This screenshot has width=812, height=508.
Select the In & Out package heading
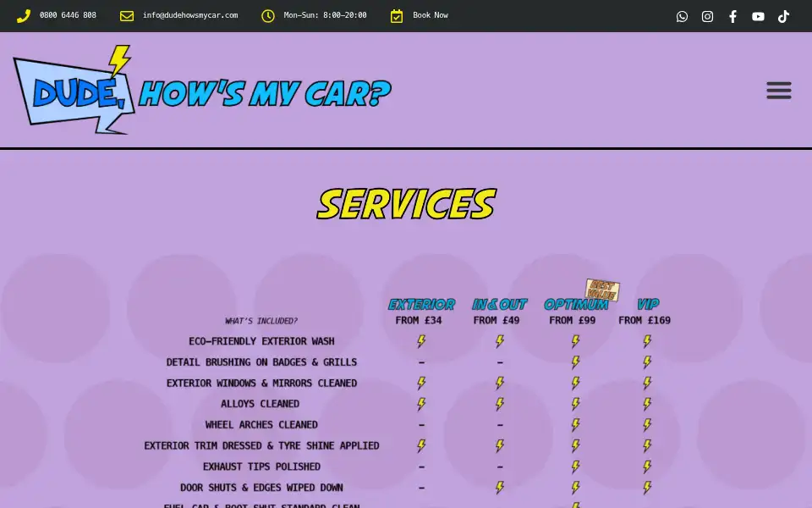[499, 304]
